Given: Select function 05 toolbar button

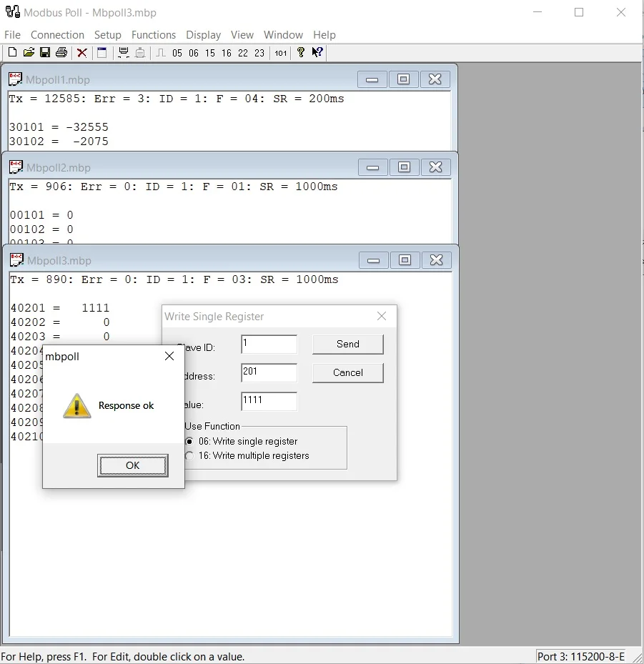Looking at the screenshot, I should (177, 53).
